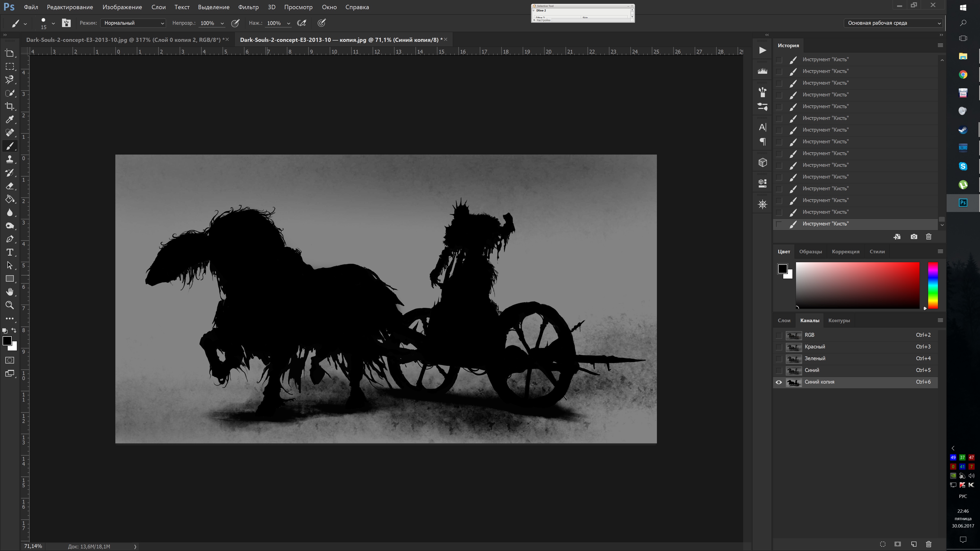This screenshot has height=551, width=980.
Task: Toggle pressure for opacity button
Action: 236,23
